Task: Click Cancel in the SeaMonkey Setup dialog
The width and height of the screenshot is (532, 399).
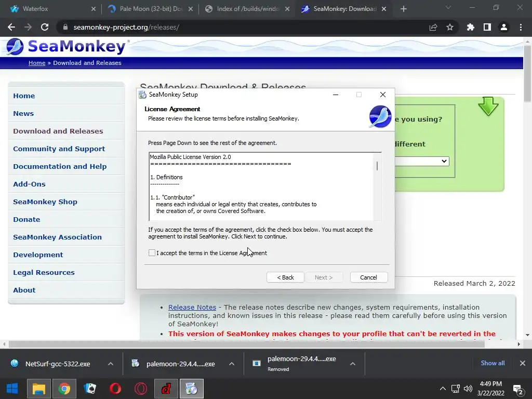Action: (368, 277)
